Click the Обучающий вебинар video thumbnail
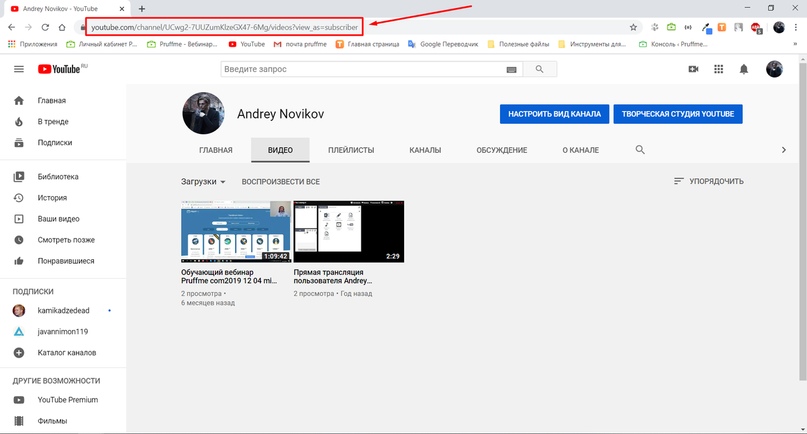The image size is (807, 434). point(236,232)
